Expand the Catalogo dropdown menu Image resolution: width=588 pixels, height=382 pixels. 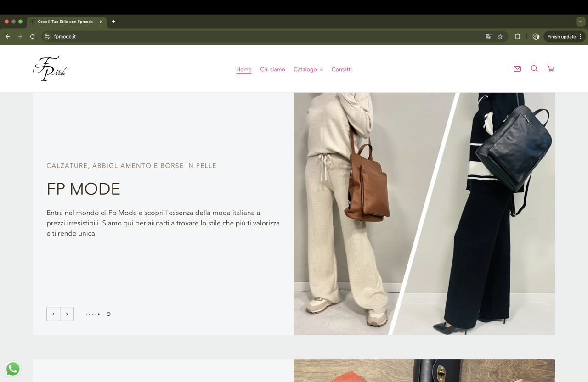tap(308, 69)
